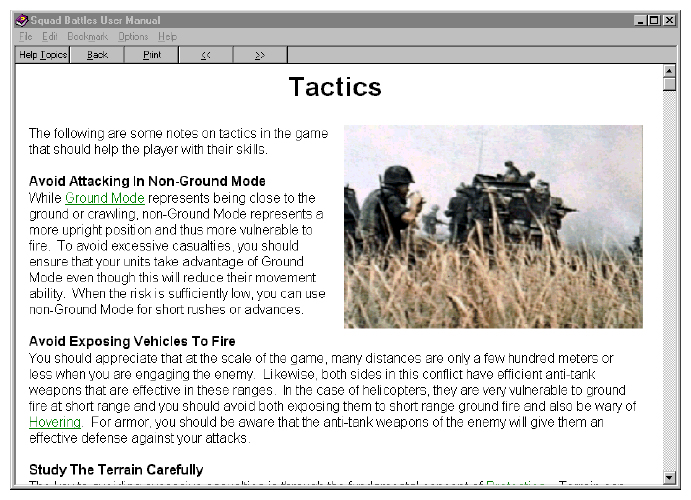Click the Tactics page heading
Image resolution: width=691 pixels, height=500 pixels.
pyautogui.click(x=335, y=87)
